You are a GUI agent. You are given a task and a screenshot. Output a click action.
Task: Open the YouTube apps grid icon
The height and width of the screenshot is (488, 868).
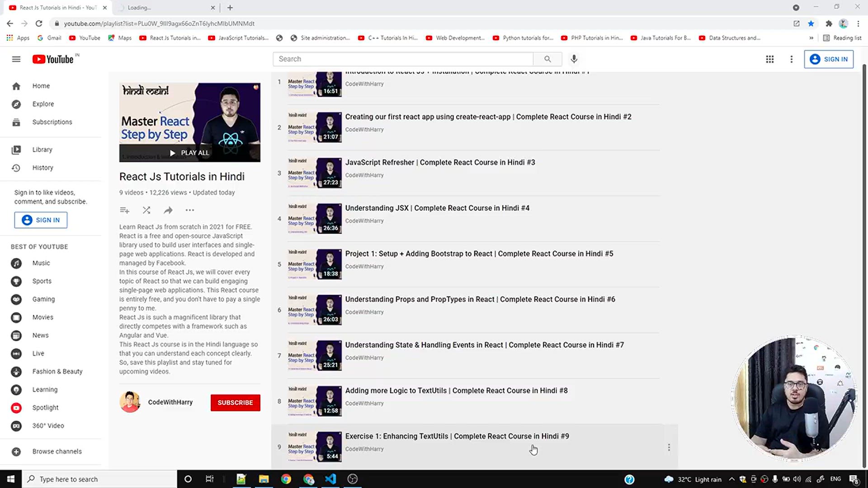coord(769,59)
